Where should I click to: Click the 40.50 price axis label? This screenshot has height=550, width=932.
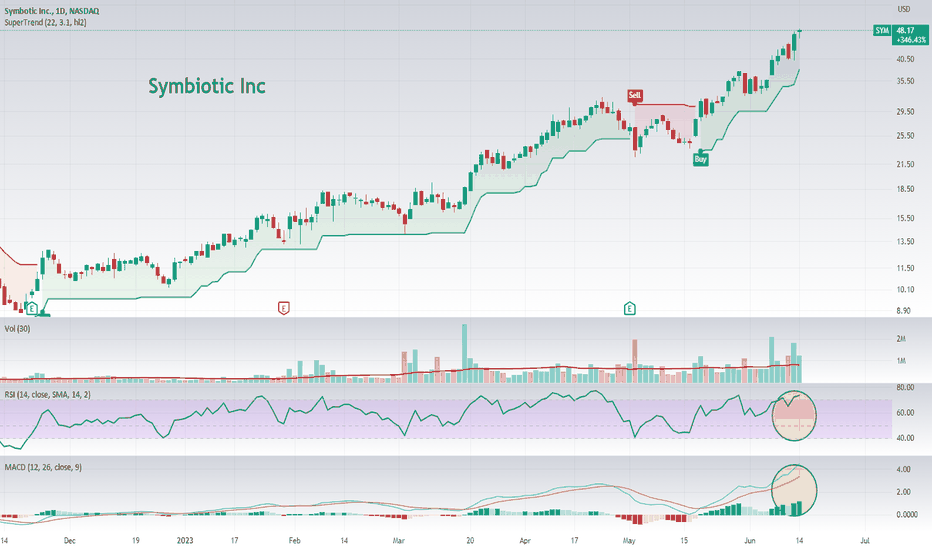coord(905,59)
